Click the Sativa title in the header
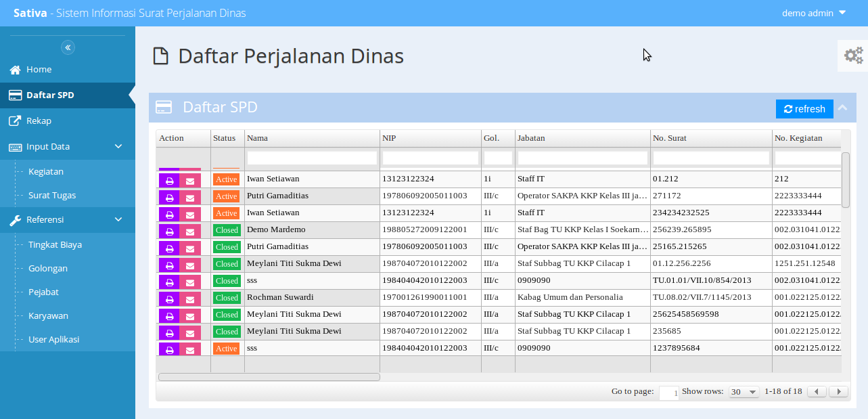Viewport: 868px width, 419px height. tap(30, 13)
